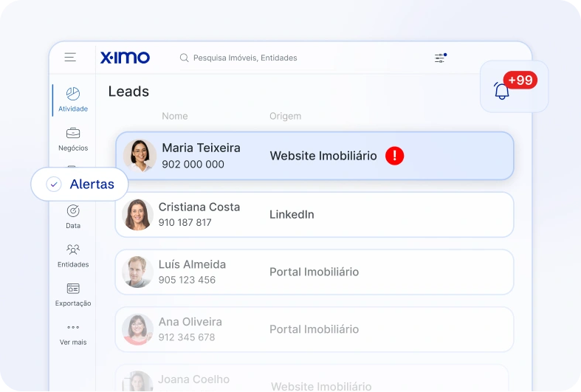The width and height of the screenshot is (581, 392).
Task: Open the notifications bell icon
Action: point(502,91)
